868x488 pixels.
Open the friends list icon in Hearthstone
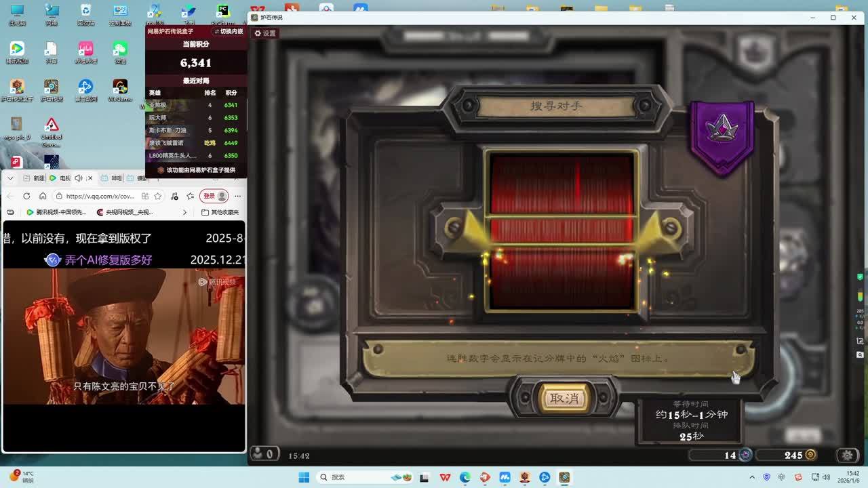click(264, 455)
